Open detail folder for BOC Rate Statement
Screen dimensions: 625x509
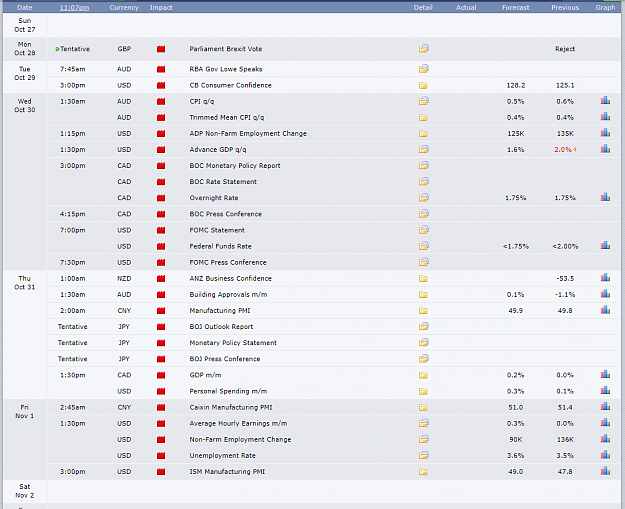[423, 181]
